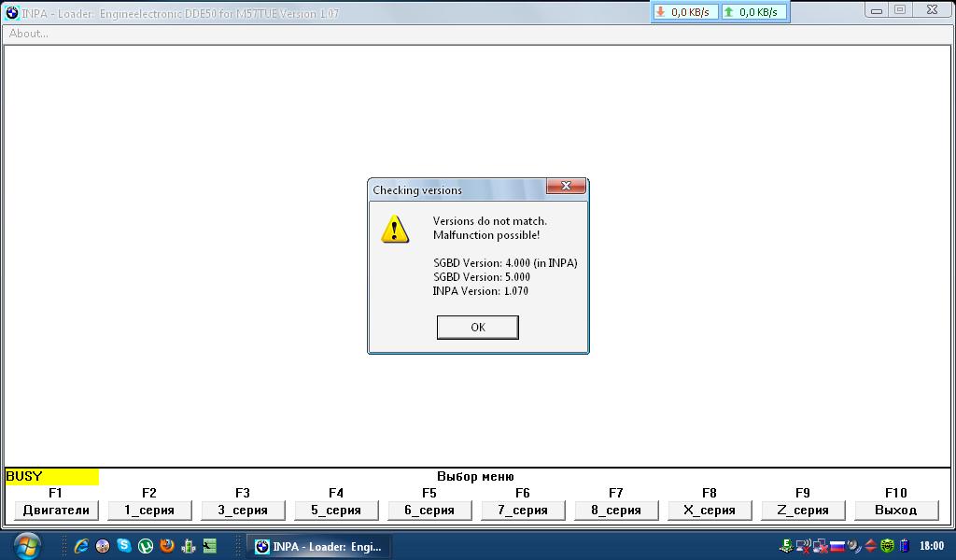956x560 pixels.
Task: Click the blue battery tray icon
Action: (904, 546)
